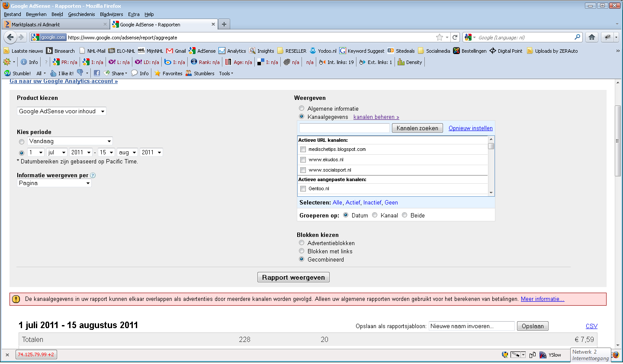
Task: Switch to the Marktplaats.nl Admarkt tab
Action: click(55, 24)
